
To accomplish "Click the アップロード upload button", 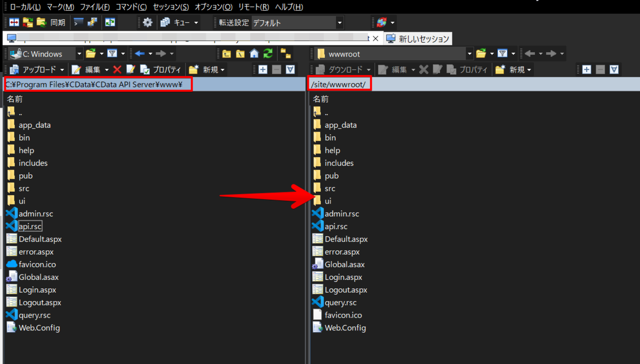I will point(33,69).
